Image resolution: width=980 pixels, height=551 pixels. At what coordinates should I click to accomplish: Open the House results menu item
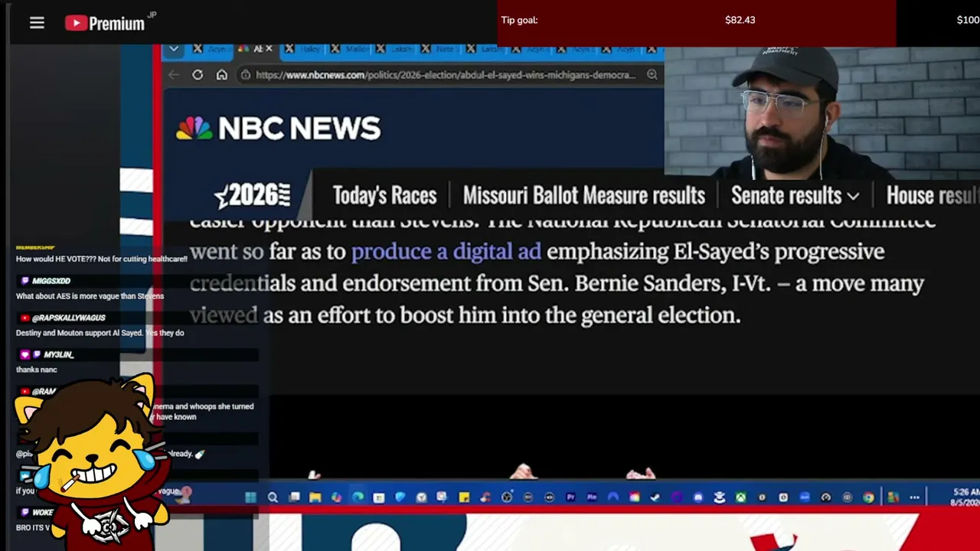click(933, 196)
